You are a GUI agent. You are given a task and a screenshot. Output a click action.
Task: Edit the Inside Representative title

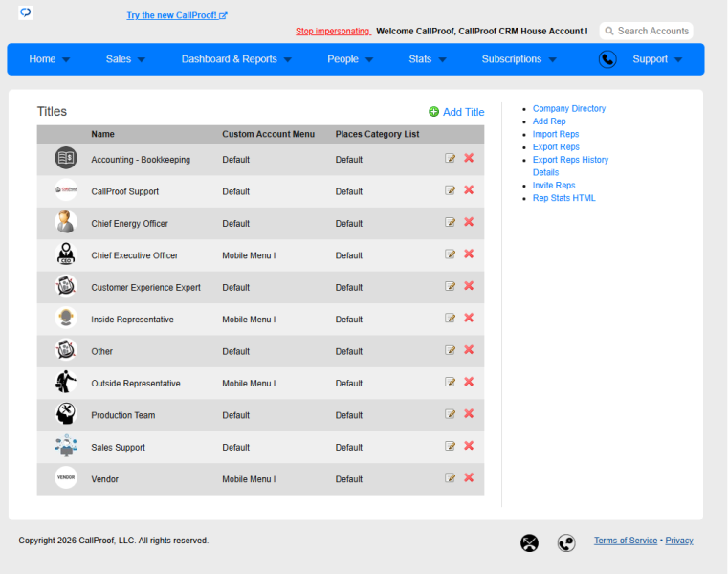[450, 319]
